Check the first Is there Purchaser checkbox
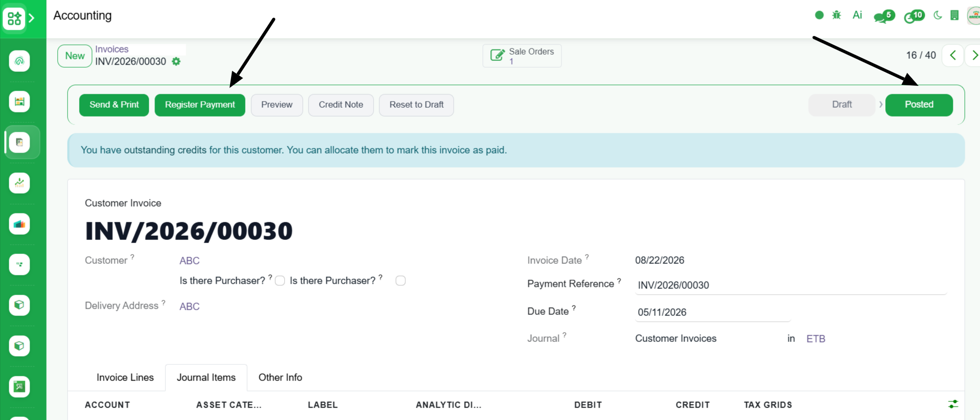The width and height of the screenshot is (980, 420). tap(280, 281)
